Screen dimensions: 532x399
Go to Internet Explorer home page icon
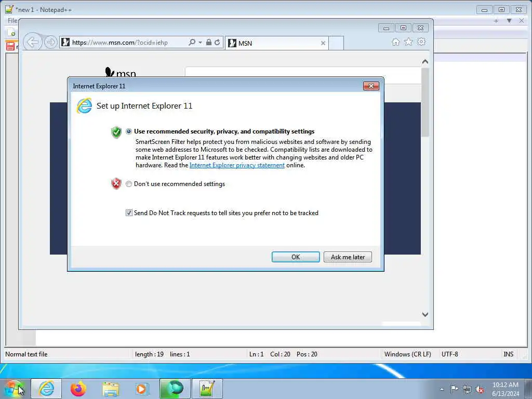click(x=395, y=42)
